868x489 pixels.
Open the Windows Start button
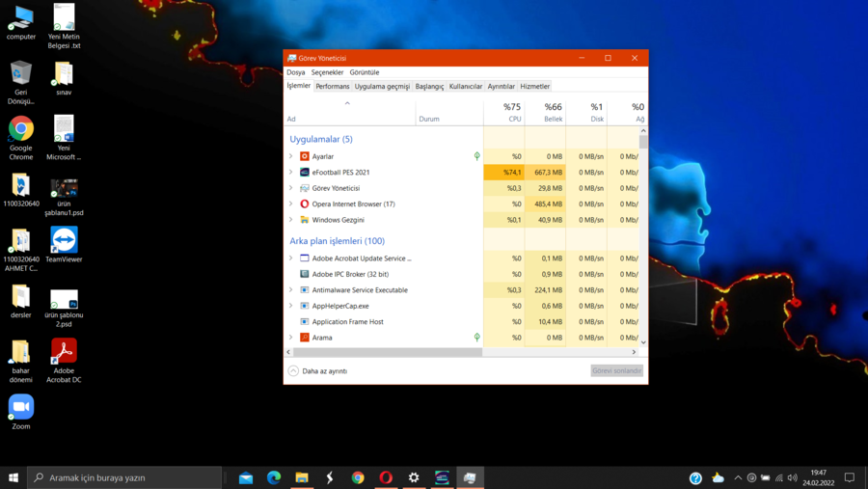pos(14,477)
